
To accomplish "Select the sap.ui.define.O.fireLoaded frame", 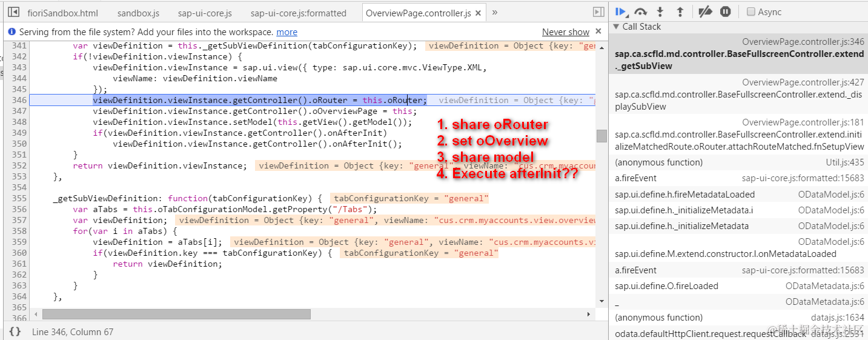I will pos(738,286).
